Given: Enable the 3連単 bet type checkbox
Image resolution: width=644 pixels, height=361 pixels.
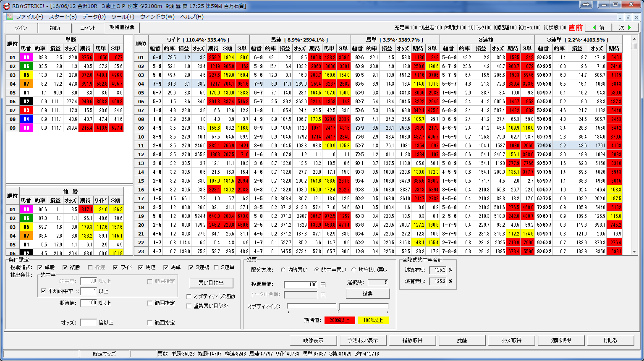Looking at the screenshot, I should 217,267.
